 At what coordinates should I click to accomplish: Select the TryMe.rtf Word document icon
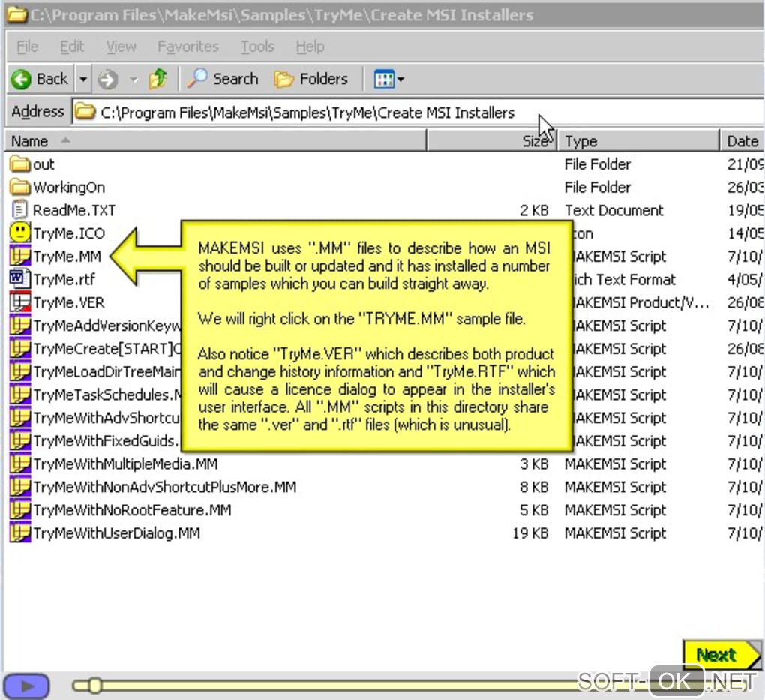pyautogui.click(x=19, y=279)
